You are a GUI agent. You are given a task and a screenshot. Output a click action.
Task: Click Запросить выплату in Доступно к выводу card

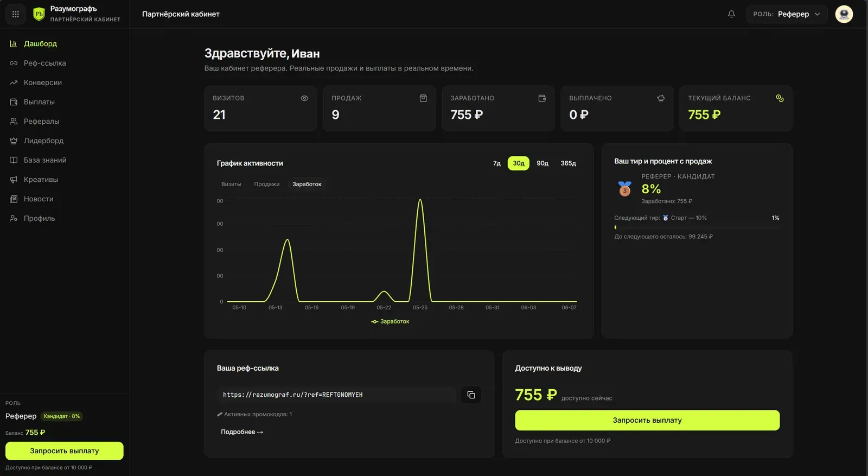[x=647, y=420]
